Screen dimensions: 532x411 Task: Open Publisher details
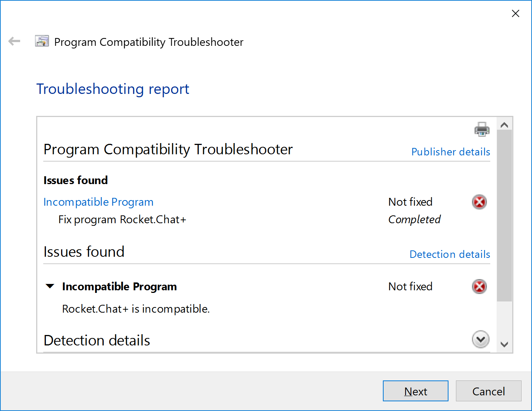tap(450, 152)
